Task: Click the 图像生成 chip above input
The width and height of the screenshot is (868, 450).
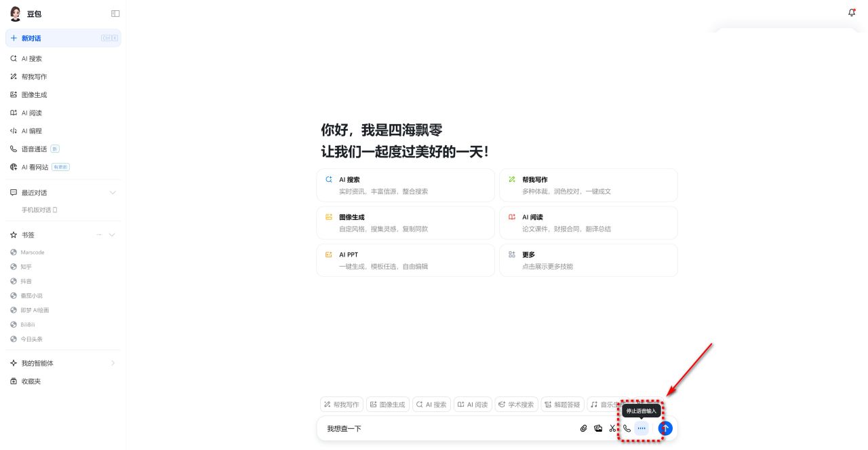Action: 388,405
